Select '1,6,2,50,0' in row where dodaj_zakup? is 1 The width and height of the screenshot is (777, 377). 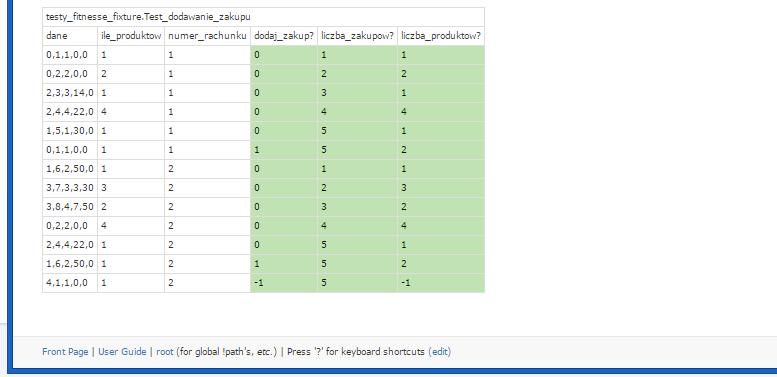tap(70, 264)
